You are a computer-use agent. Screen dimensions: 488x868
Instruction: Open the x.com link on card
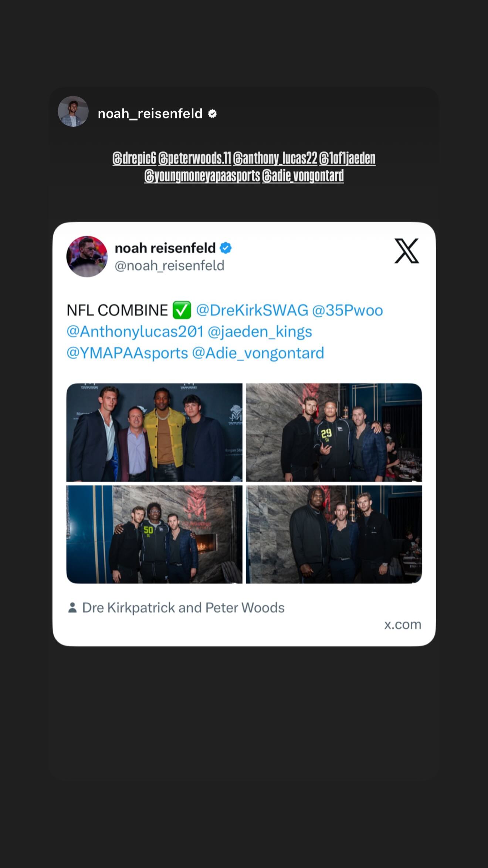coord(403,625)
